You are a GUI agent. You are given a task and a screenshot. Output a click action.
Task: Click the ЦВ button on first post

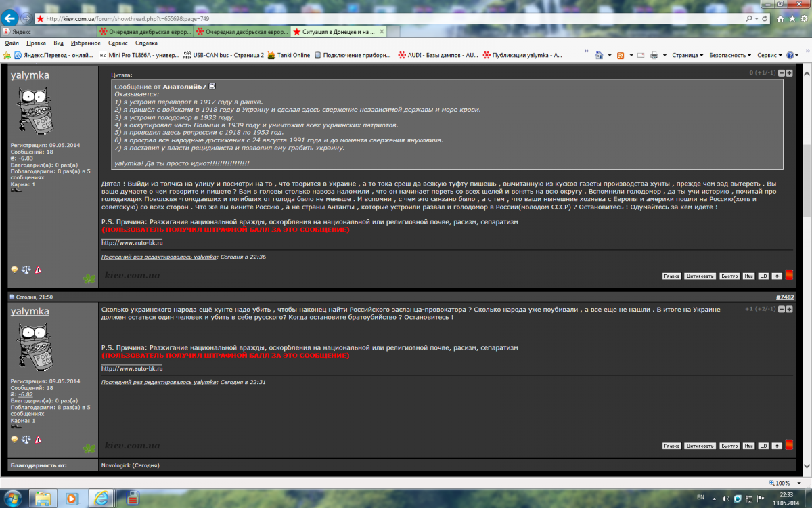point(763,276)
